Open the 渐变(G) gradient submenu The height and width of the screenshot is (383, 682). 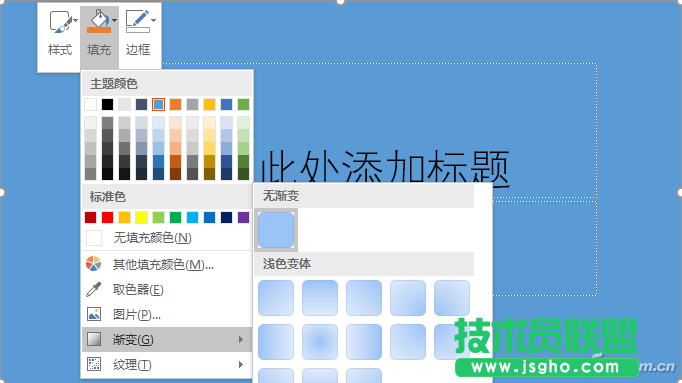pyautogui.click(x=166, y=340)
